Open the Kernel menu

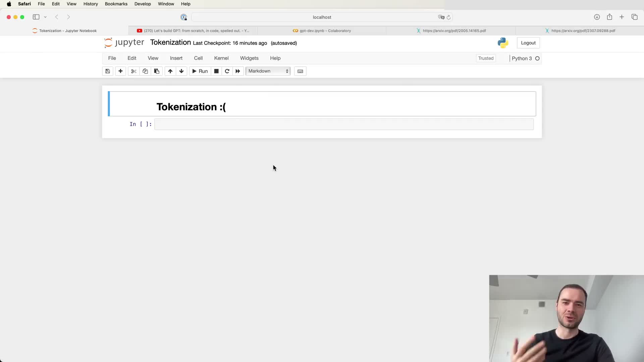tap(221, 58)
